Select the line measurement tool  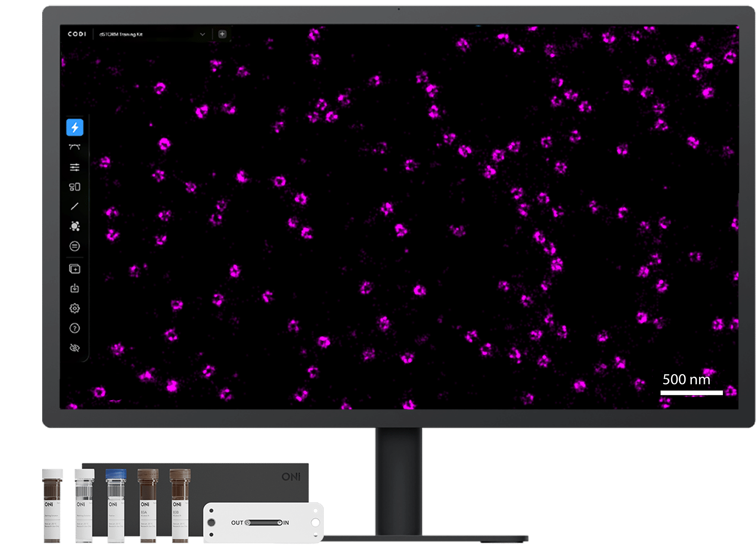point(75,206)
